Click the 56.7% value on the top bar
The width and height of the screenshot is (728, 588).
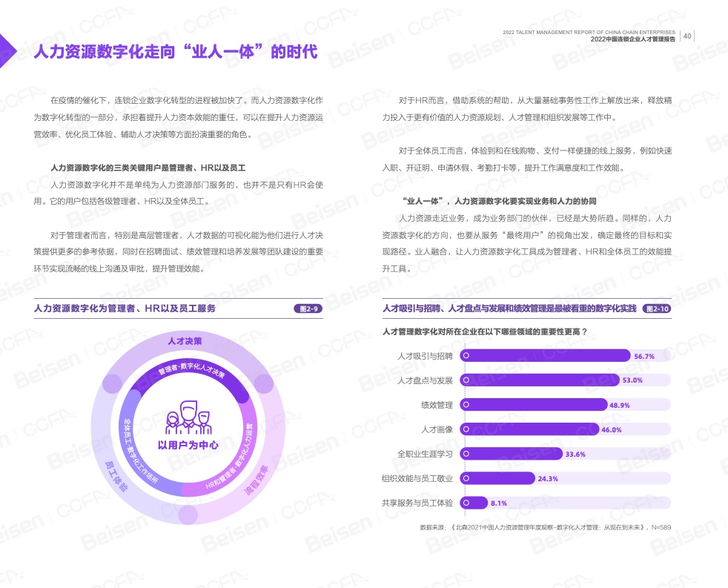pos(643,356)
